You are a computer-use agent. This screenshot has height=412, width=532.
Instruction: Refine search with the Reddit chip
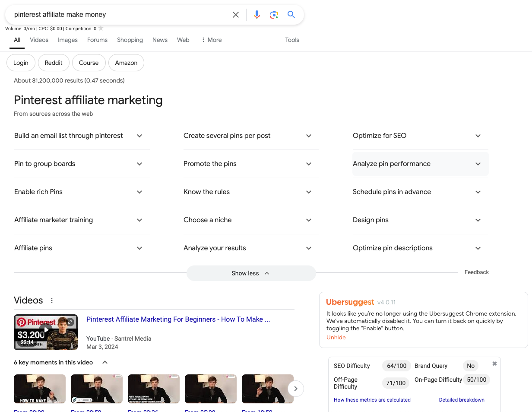[x=54, y=63]
